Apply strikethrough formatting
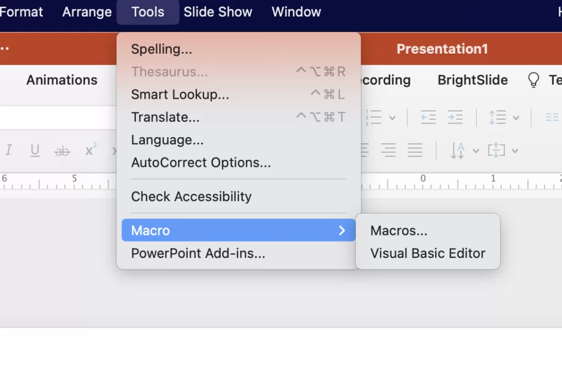Viewport: 562px width, 392px height. pyautogui.click(x=62, y=150)
